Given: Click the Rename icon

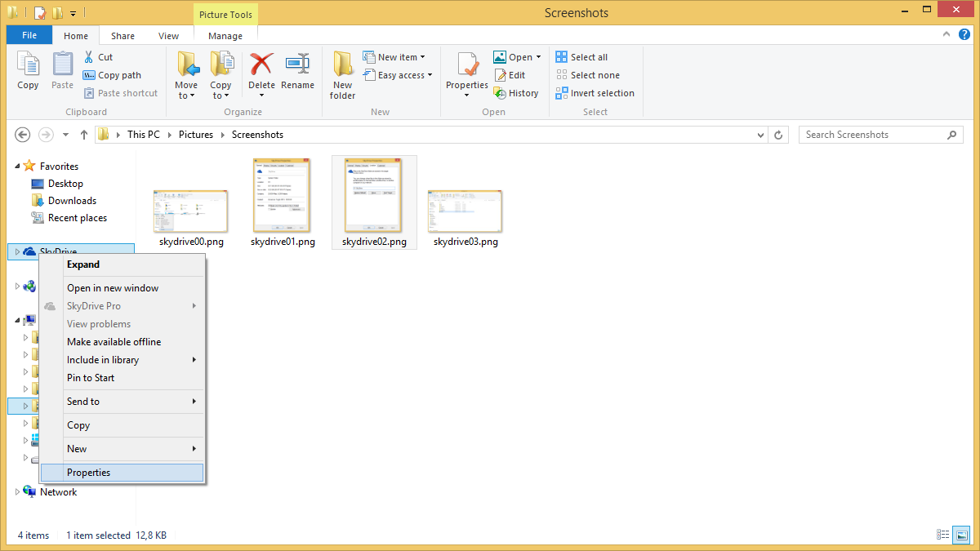Looking at the screenshot, I should 297,64.
